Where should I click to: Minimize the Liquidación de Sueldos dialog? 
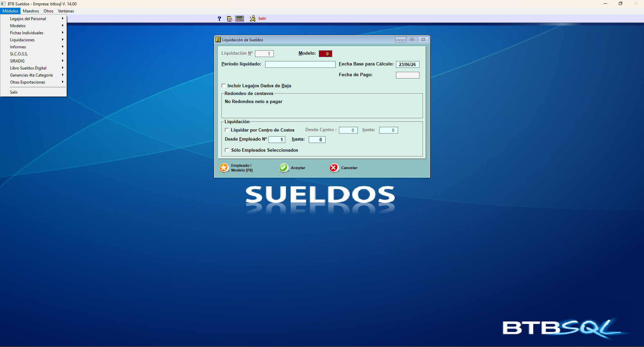tap(400, 40)
